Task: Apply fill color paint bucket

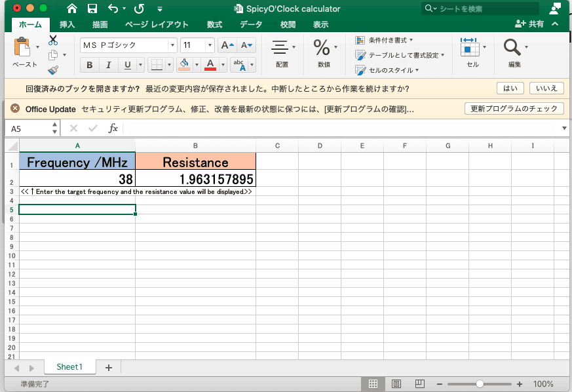Action: tap(184, 65)
